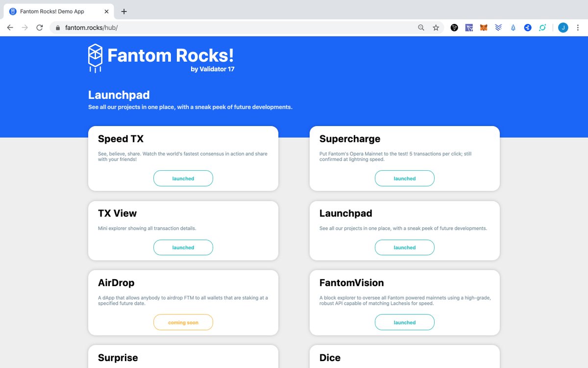Viewport: 588px width, 368px height.
Task: Click the 'by Validator 17' text
Action: click(x=213, y=69)
